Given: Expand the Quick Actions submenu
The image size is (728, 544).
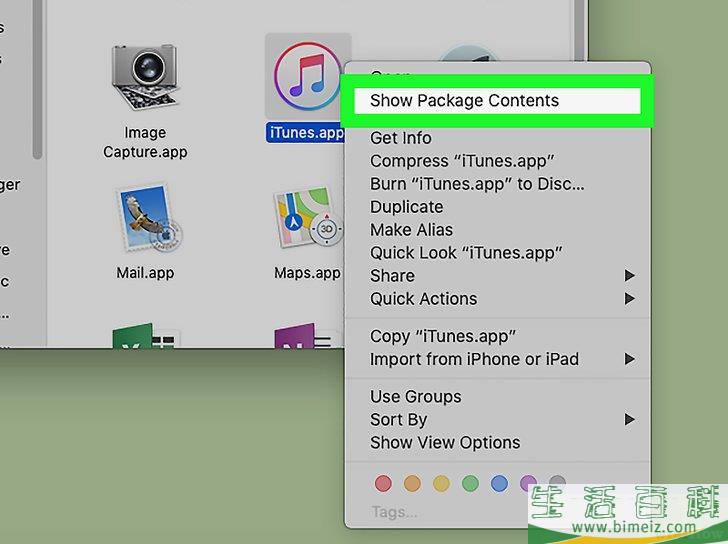Looking at the screenshot, I should click(497, 298).
